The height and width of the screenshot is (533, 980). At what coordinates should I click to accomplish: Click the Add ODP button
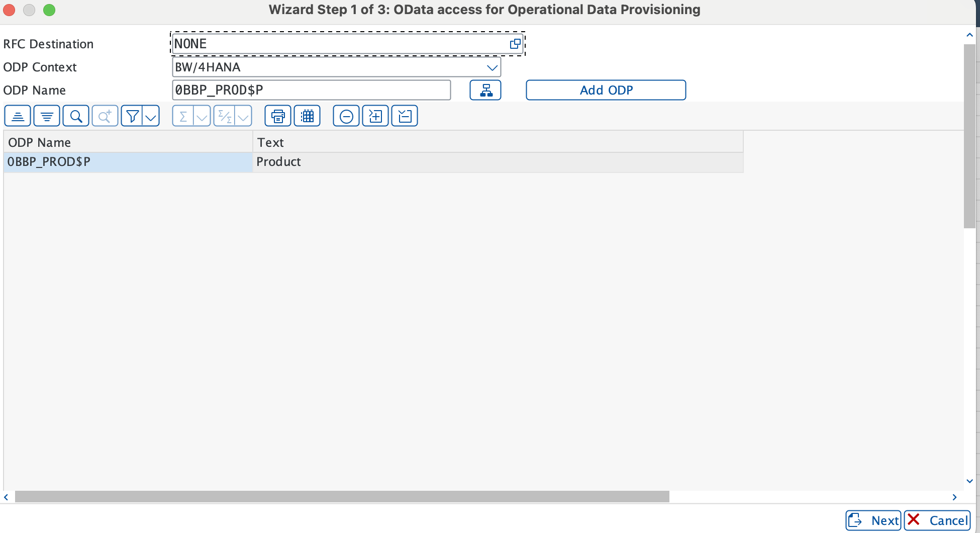click(606, 90)
